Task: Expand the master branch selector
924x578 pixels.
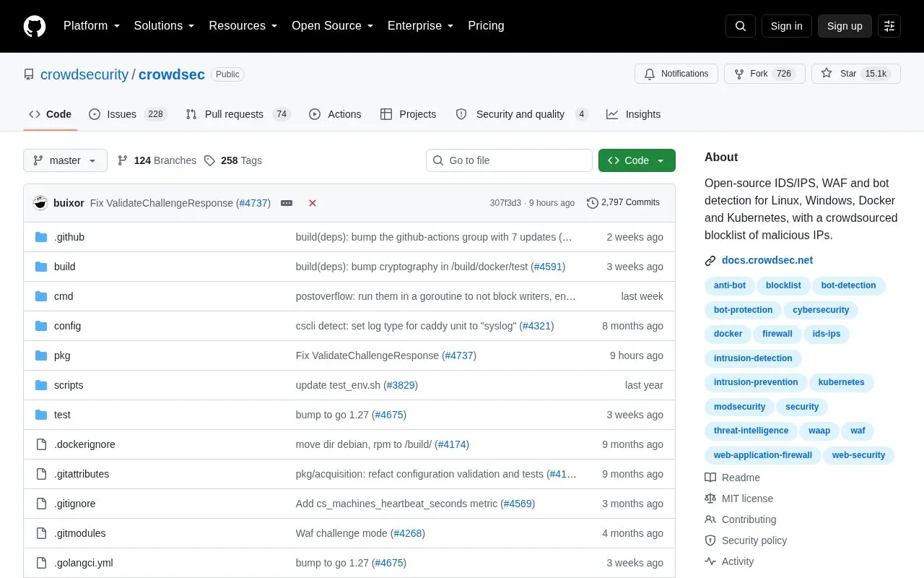Action: click(x=65, y=160)
